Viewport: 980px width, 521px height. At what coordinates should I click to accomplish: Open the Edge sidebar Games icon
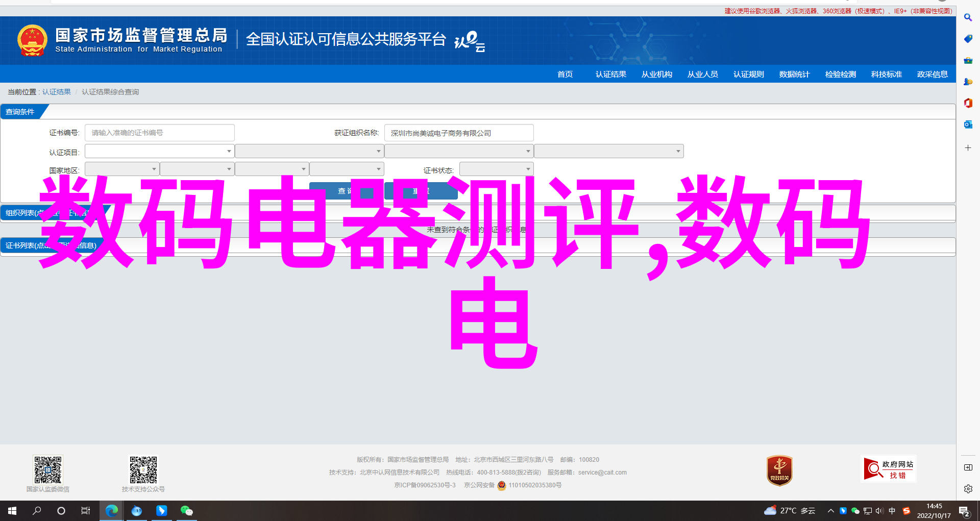pos(968,82)
